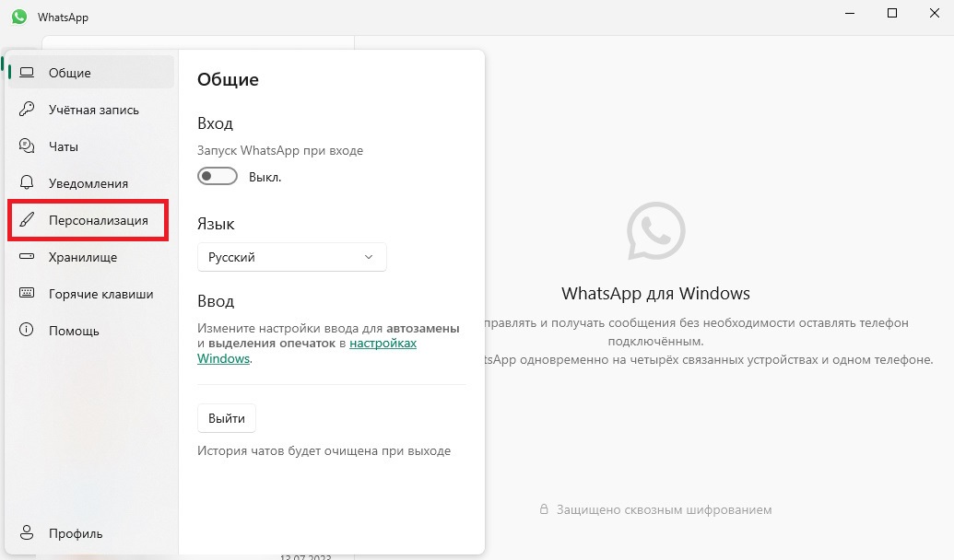The height and width of the screenshot is (560, 954).
Task: Click the Запуск WhatsApp при входе label
Action: tap(280, 150)
